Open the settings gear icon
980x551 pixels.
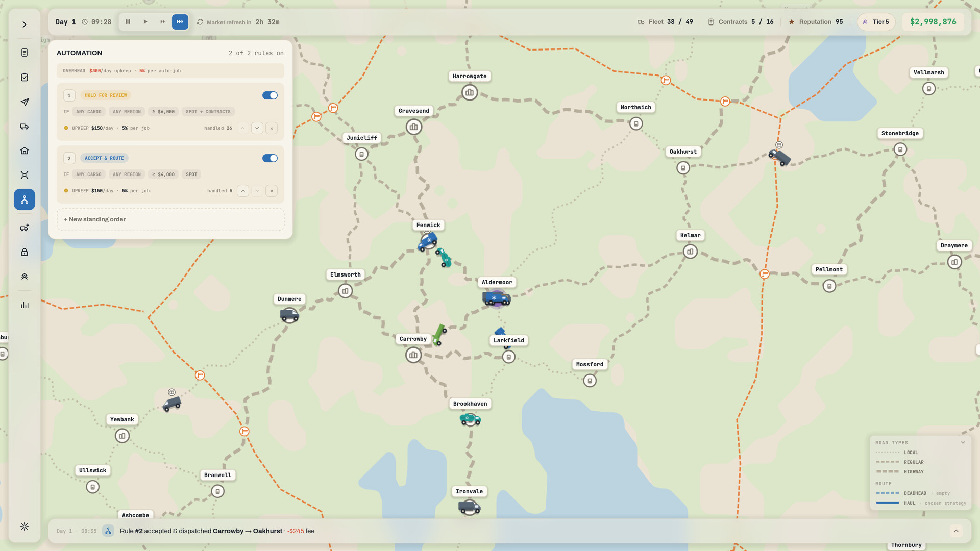(24, 527)
